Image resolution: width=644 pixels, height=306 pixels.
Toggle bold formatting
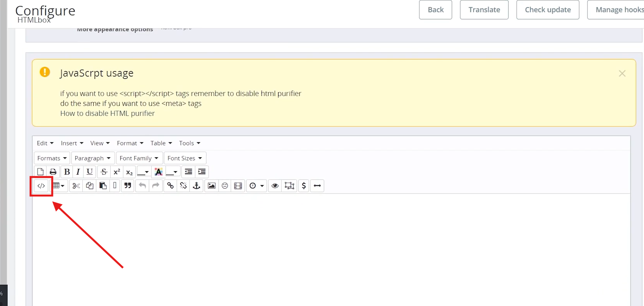point(67,172)
